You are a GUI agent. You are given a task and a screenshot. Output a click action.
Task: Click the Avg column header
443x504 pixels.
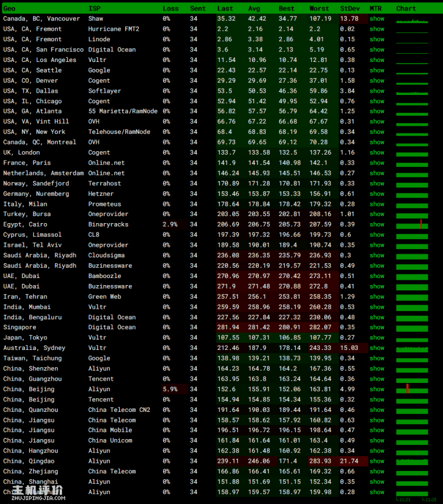254,8
